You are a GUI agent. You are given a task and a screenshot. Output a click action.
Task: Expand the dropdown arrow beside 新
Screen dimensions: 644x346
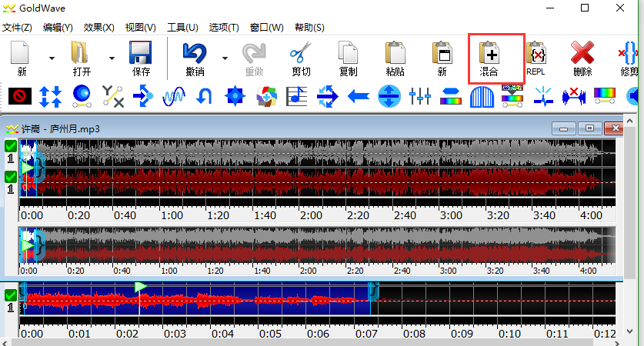(52, 58)
